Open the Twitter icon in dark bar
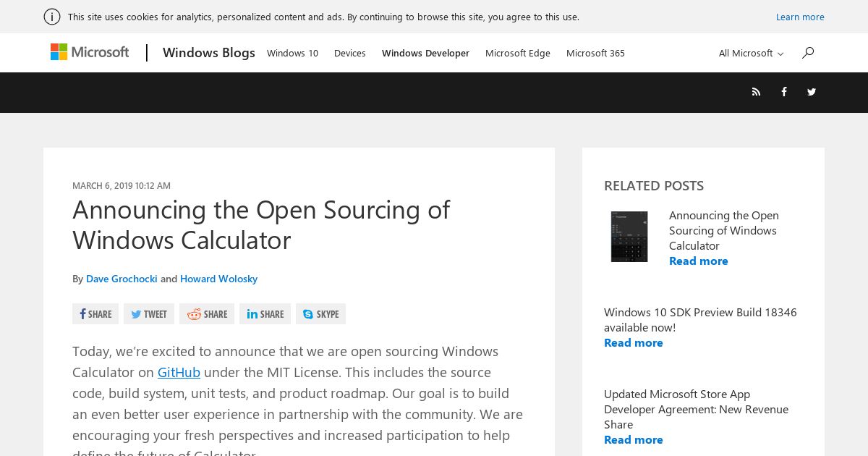This screenshot has width=868, height=456. tap(812, 92)
